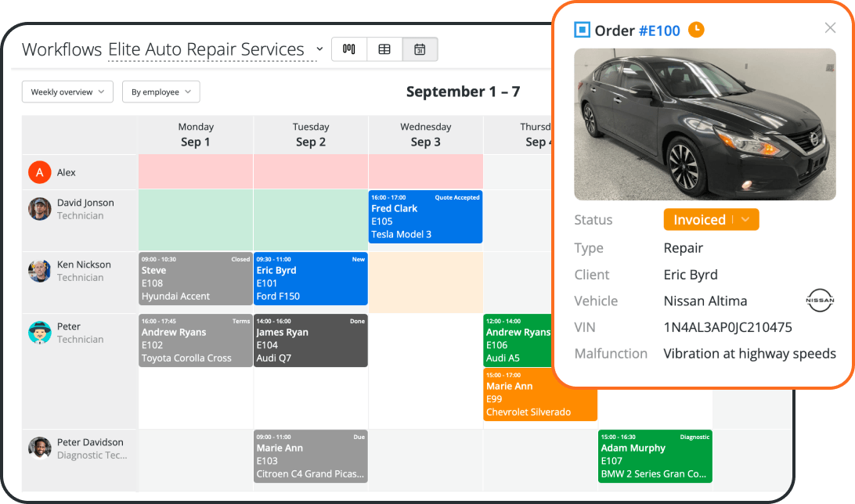This screenshot has height=504, width=855.
Task: Open Andrew Ryans E106 Audi A5 appointment
Action: 518,340
